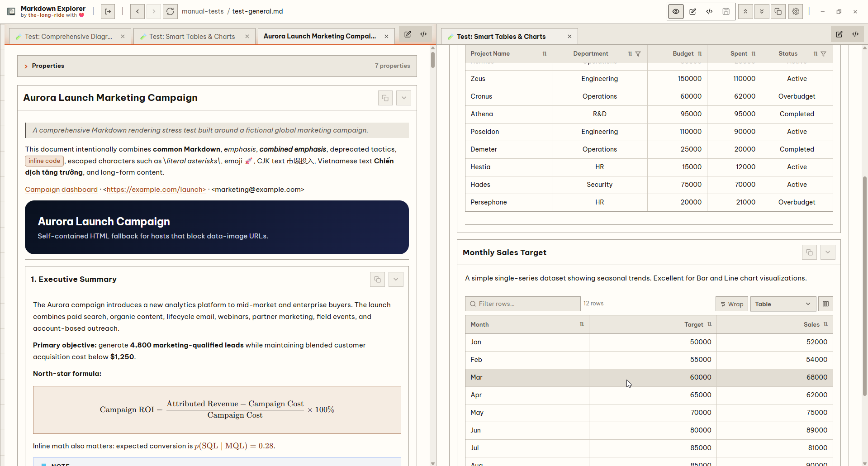868x466 pixels.
Task: Click the the-long-ride author link
Action: tap(46, 15)
